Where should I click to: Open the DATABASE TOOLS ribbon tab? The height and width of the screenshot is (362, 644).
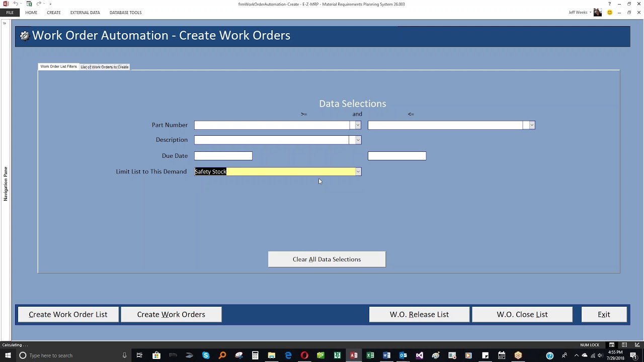125,13
